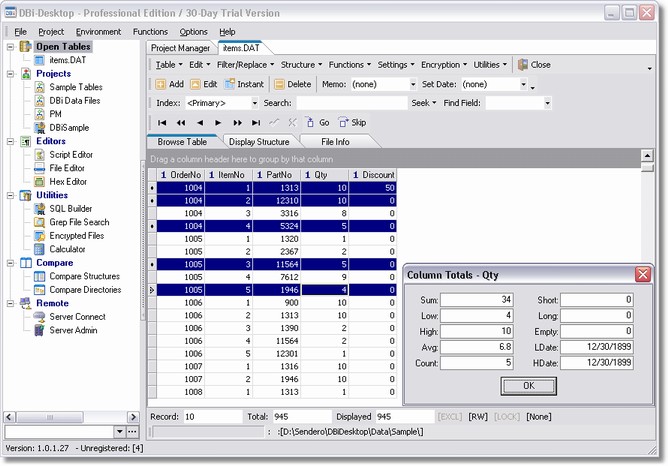Screen dimensions: 668x466
Task: Collapse the Projects tree section
Action: [10, 73]
